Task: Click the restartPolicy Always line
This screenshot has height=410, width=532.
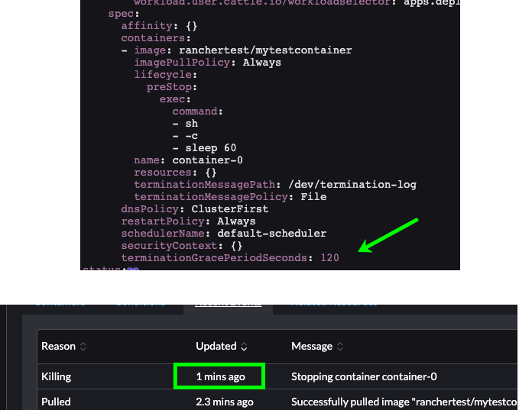Action: point(188,221)
